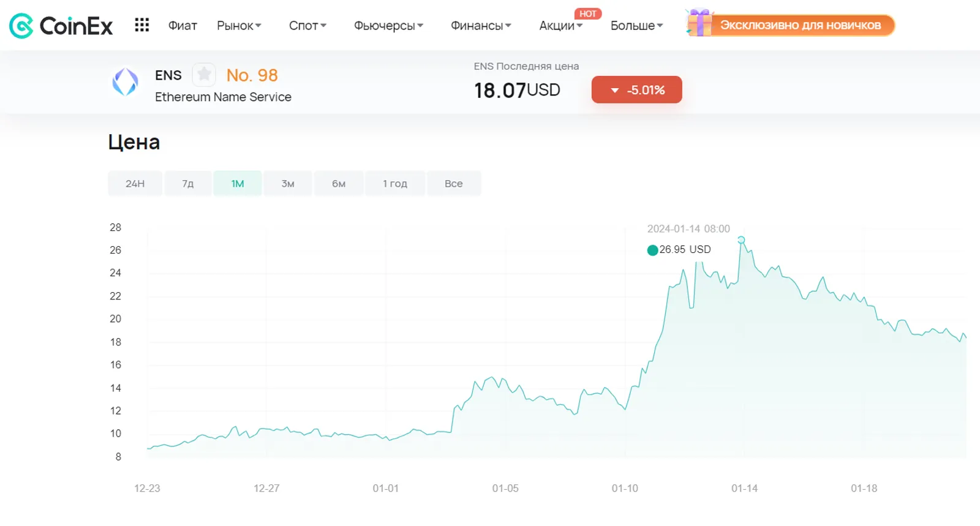Viewport: 980px width, 526px height.
Task: Select the 7д chart range tab
Action: point(188,184)
